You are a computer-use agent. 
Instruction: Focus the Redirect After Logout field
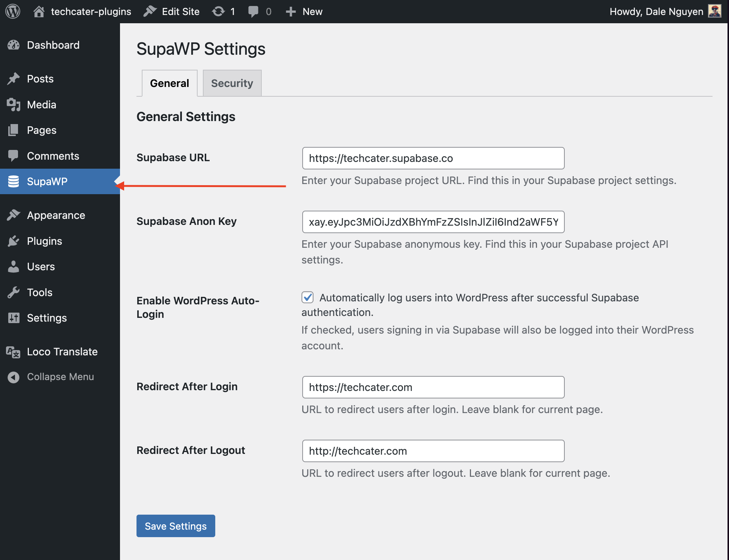[433, 451]
